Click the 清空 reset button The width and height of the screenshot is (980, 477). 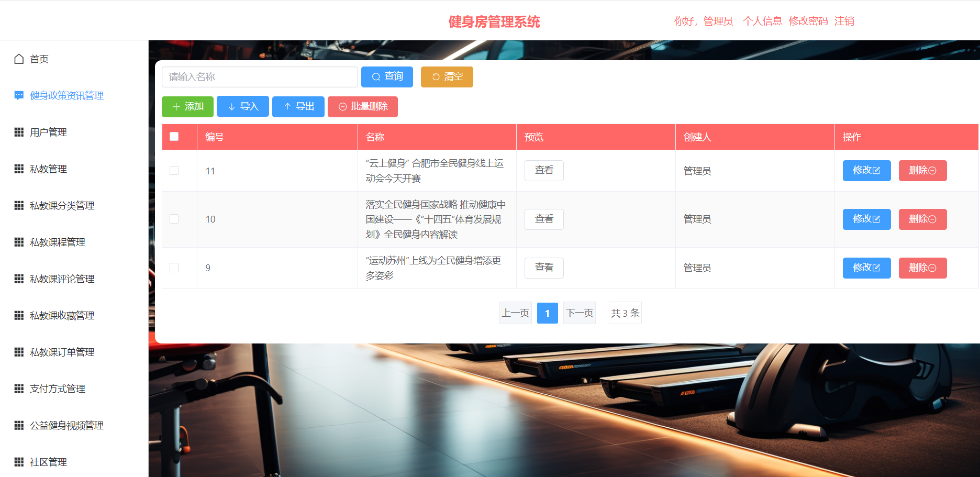click(447, 77)
